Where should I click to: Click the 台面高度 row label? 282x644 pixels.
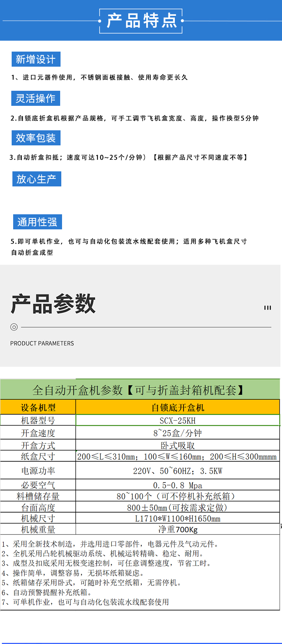[x=38, y=507]
